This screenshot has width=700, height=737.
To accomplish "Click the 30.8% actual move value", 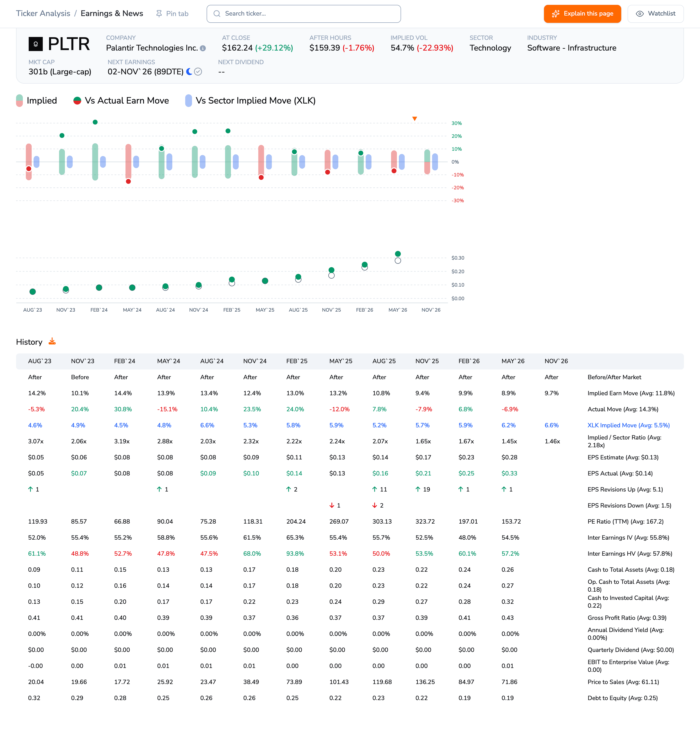I will pyautogui.click(x=123, y=409).
